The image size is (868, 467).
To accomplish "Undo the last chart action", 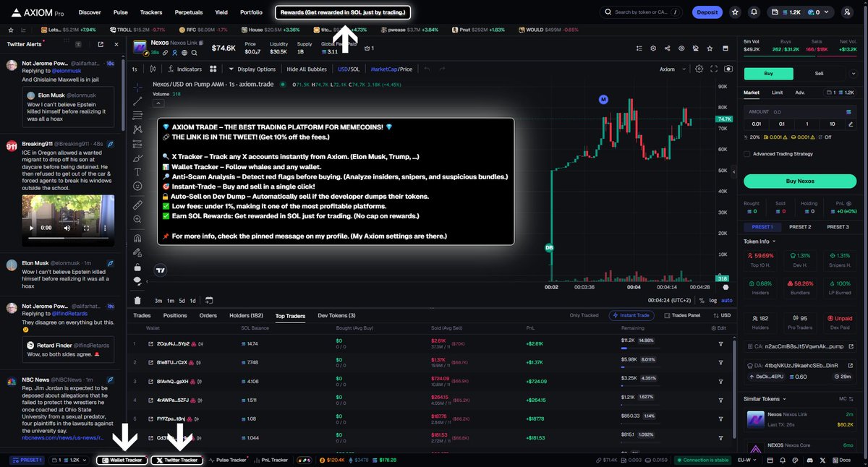I will click(x=427, y=69).
